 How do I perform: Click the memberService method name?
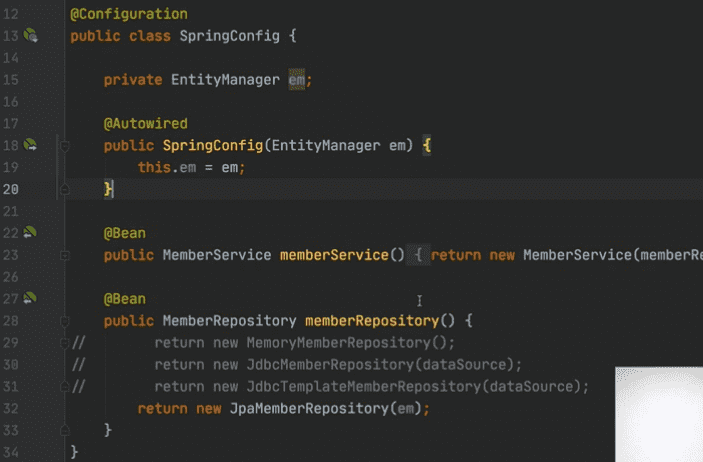pos(334,255)
